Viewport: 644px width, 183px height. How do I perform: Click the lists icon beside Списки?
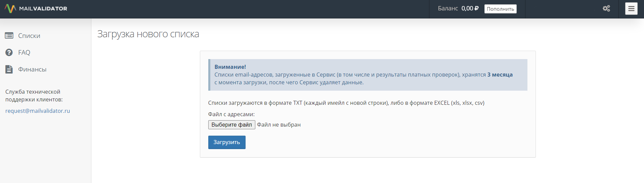click(9, 36)
